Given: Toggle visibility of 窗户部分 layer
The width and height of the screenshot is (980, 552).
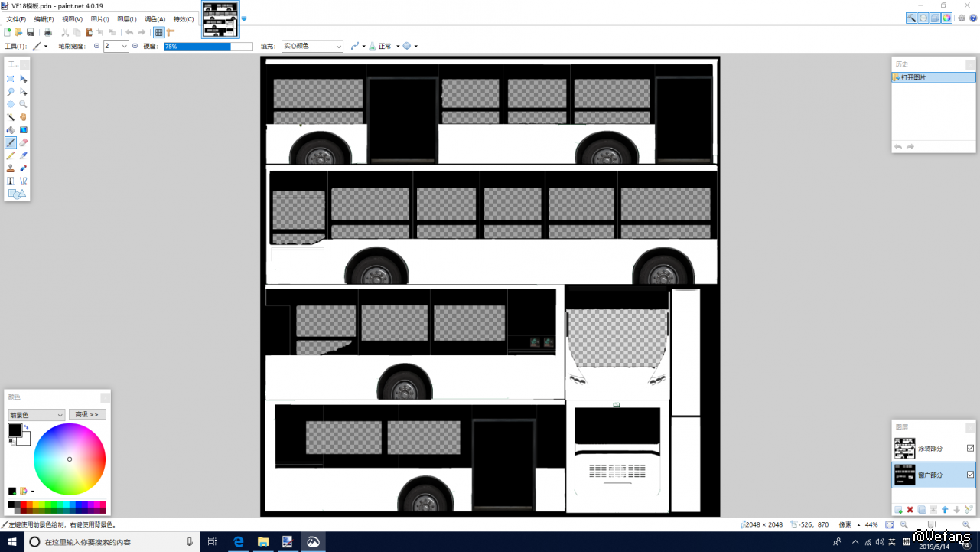Looking at the screenshot, I should [970, 475].
